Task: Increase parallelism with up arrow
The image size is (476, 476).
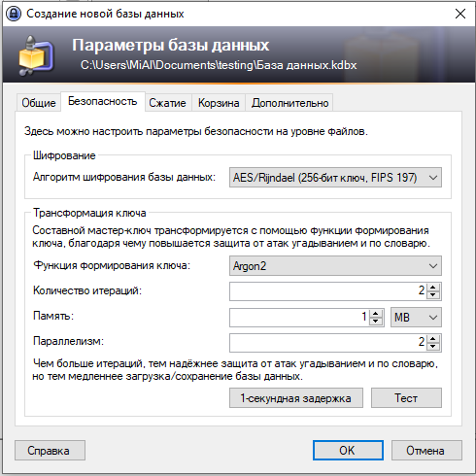Action: (433, 338)
